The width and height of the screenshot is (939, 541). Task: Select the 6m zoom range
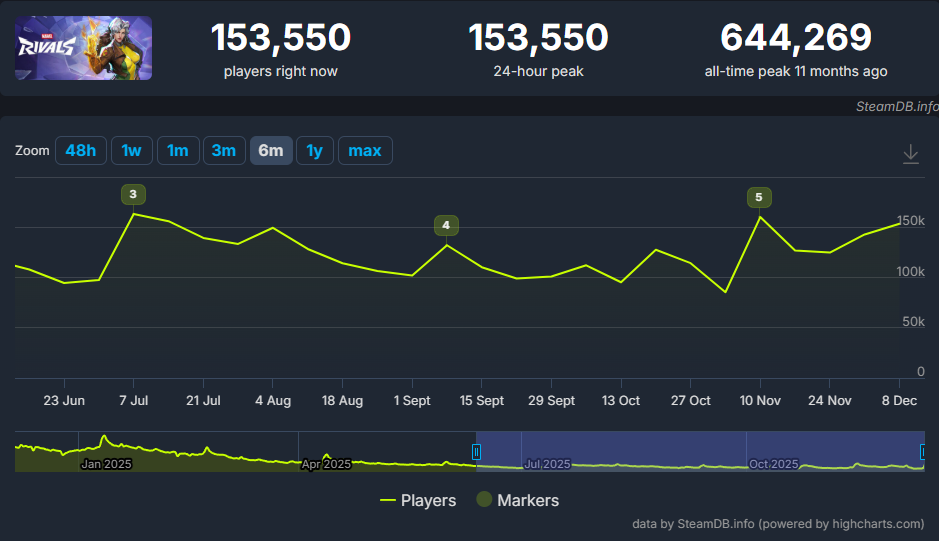271,150
